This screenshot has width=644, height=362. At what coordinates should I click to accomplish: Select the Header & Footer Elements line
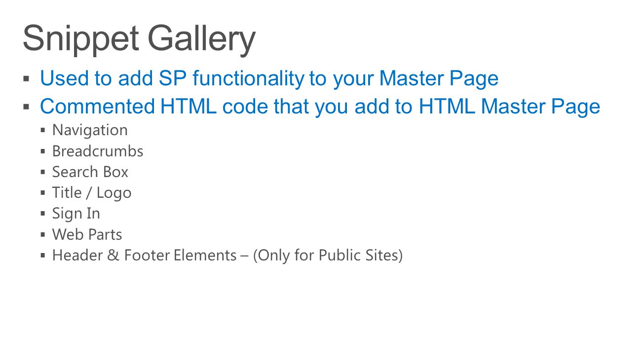click(227, 255)
